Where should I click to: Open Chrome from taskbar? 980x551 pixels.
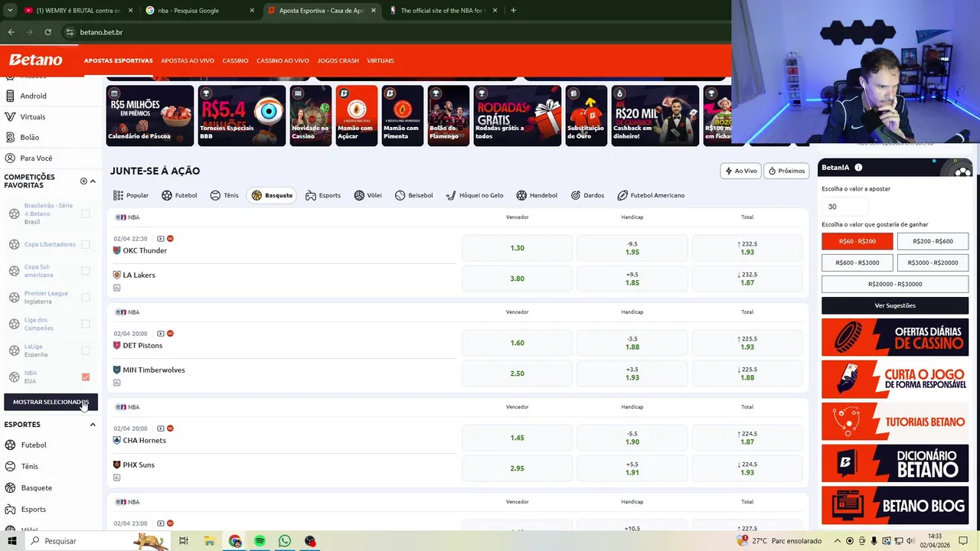pos(234,541)
